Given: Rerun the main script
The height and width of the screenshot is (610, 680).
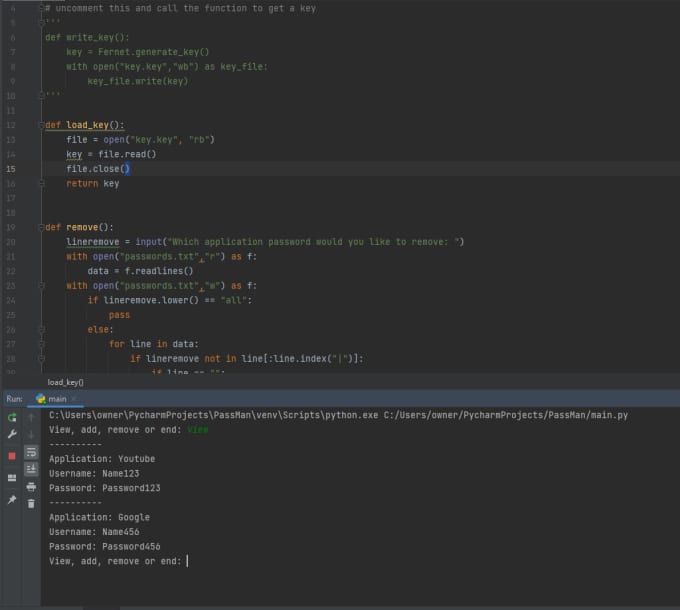Looking at the screenshot, I should pos(12,417).
